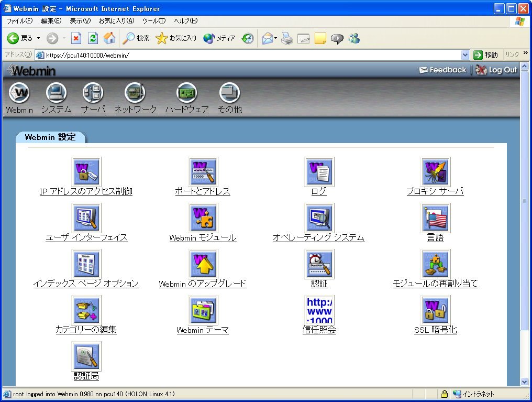
Task: Click the address bar URL field
Action: click(x=253, y=55)
